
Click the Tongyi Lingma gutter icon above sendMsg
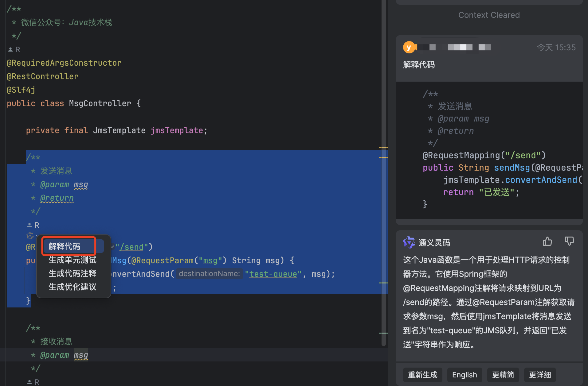30,236
